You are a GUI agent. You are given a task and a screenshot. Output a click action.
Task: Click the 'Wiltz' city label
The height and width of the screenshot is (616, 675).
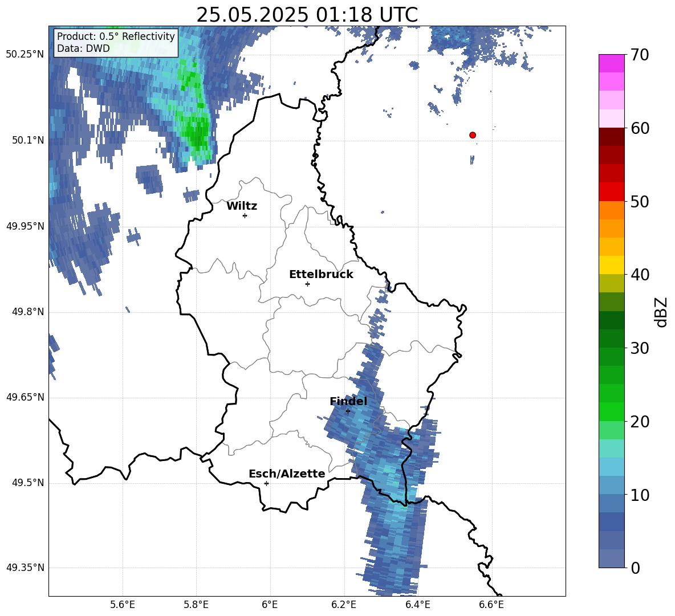click(x=242, y=206)
